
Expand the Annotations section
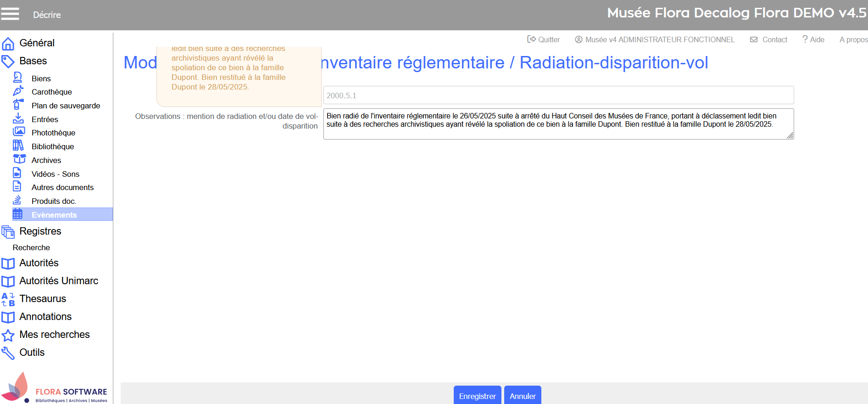click(x=45, y=317)
